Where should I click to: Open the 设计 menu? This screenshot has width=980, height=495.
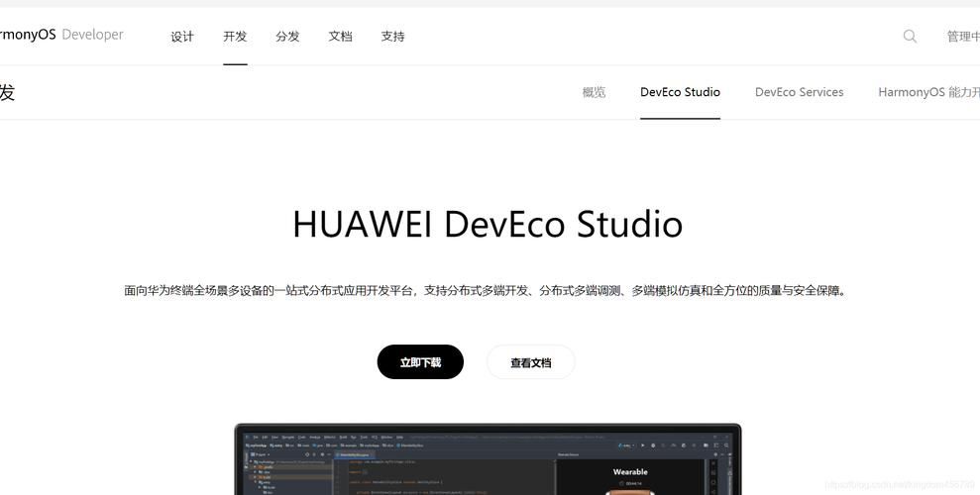tap(182, 37)
